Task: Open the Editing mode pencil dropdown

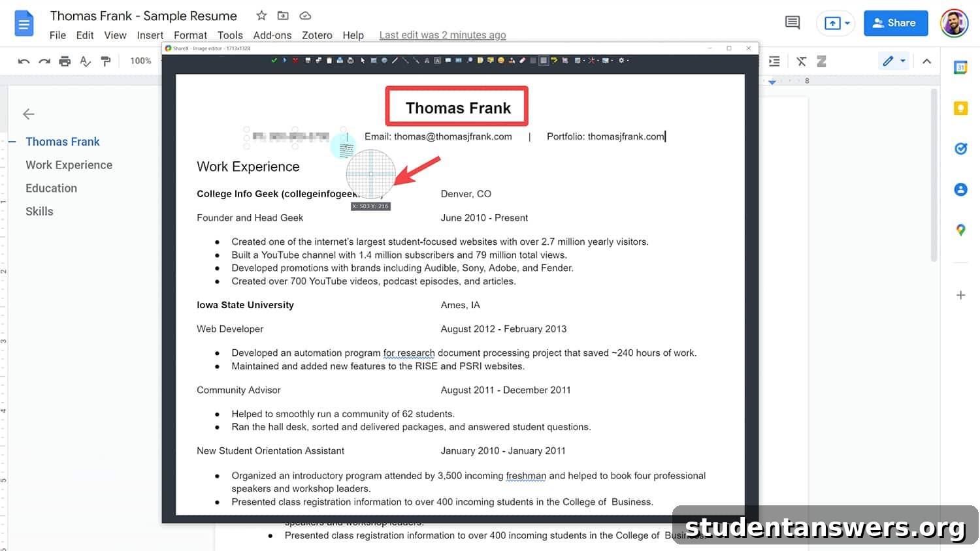Action: [894, 61]
